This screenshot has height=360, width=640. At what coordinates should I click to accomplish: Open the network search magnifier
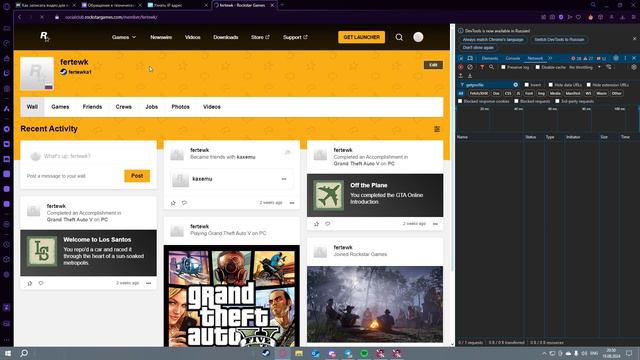click(491, 67)
